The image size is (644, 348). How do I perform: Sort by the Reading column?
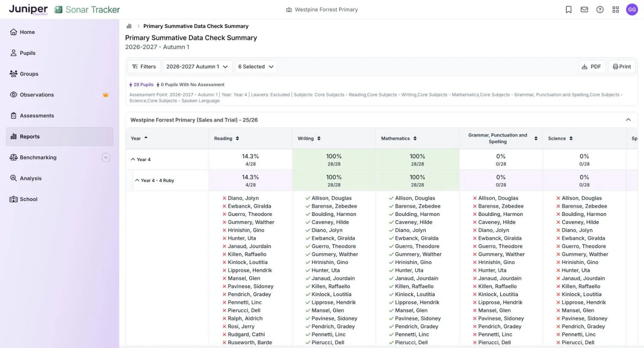[x=238, y=138]
